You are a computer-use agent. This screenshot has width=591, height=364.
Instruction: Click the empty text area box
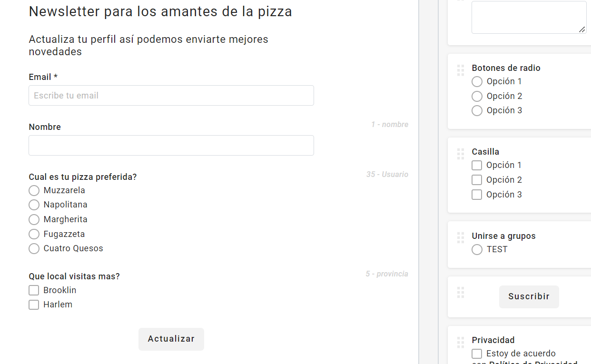click(x=528, y=17)
